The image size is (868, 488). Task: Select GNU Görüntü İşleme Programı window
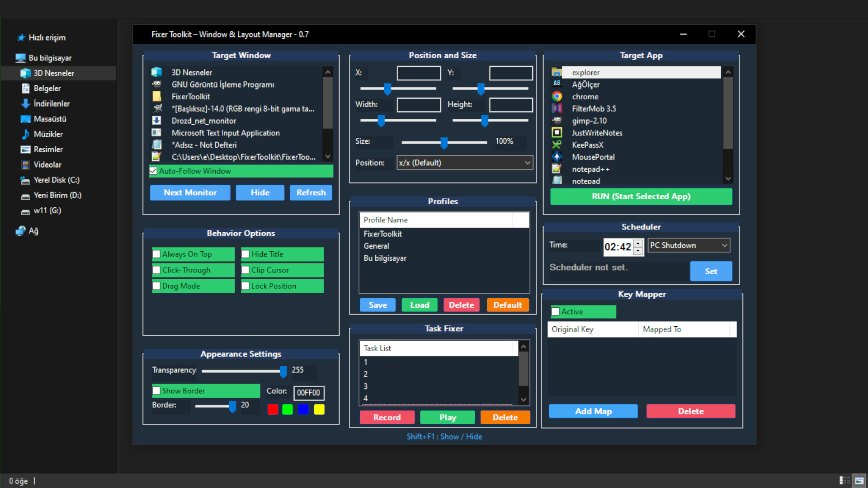(x=223, y=84)
